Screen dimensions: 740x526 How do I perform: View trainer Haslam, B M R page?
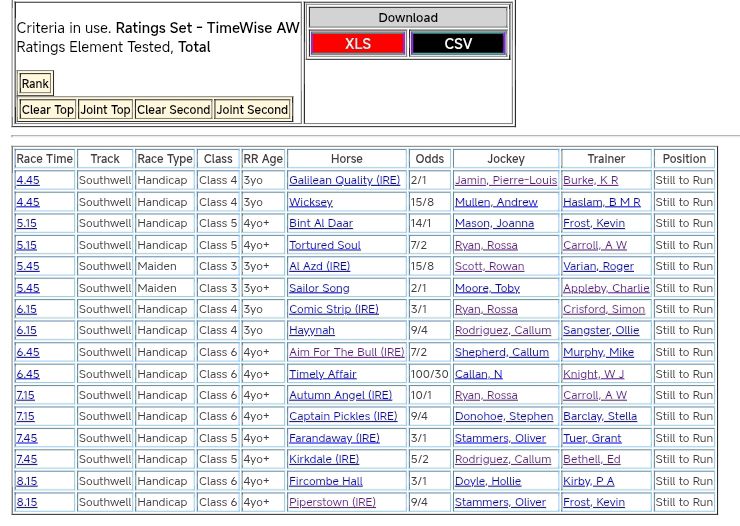[601, 202]
